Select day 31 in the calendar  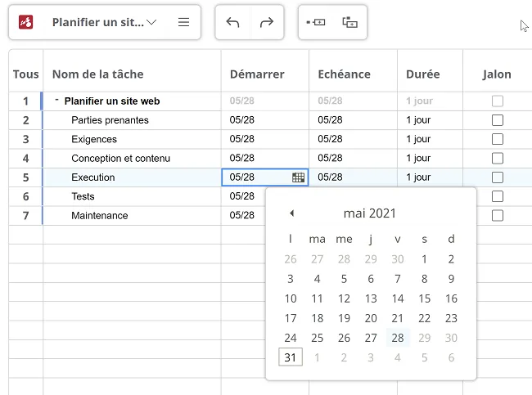click(x=291, y=357)
